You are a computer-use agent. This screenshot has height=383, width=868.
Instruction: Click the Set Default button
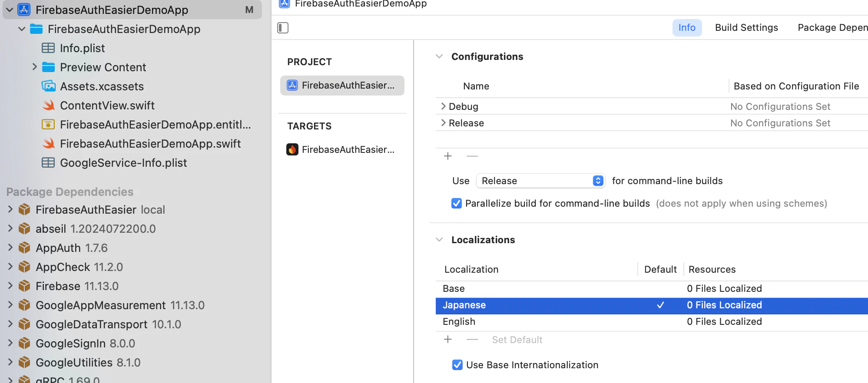[x=517, y=340]
